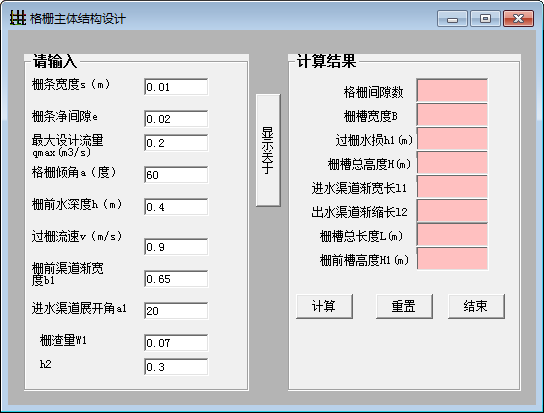Image resolution: width=544 pixels, height=413 pixels.
Task: Click the grid app icon in title bar
Action: pyautogui.click(x=18, y=18)
